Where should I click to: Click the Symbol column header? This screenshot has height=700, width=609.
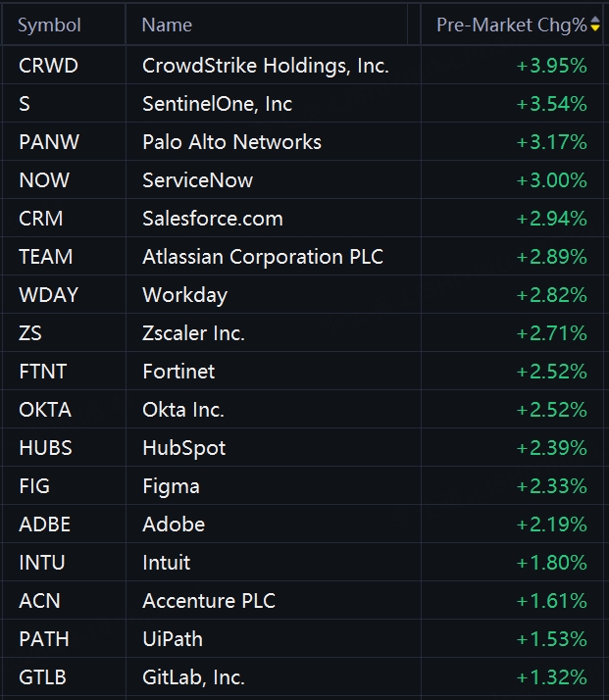coord(49,25)
